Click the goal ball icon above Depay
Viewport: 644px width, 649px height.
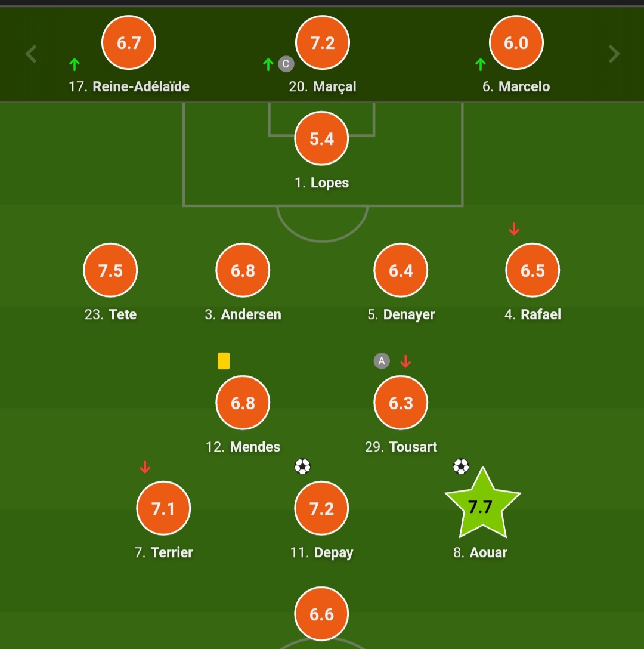click(302, 466)
